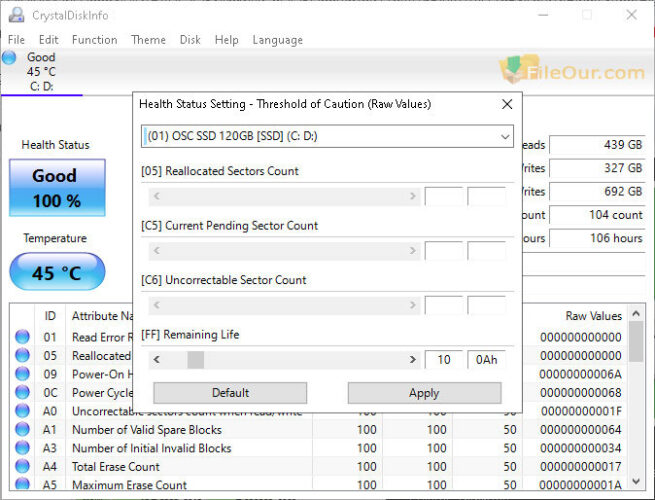Click scroll down arrow of attribute list
The height and width of the screenshot is (500, 655).
click(x=636, y=482)
